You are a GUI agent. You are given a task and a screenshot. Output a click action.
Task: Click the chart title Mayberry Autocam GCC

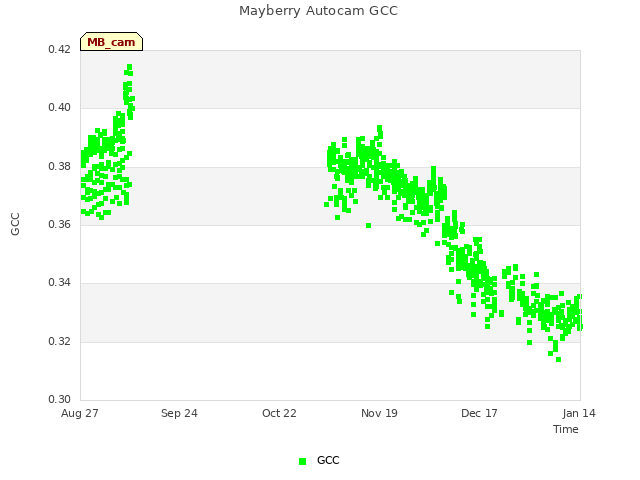pyautogui.click(x=318, y=11)
